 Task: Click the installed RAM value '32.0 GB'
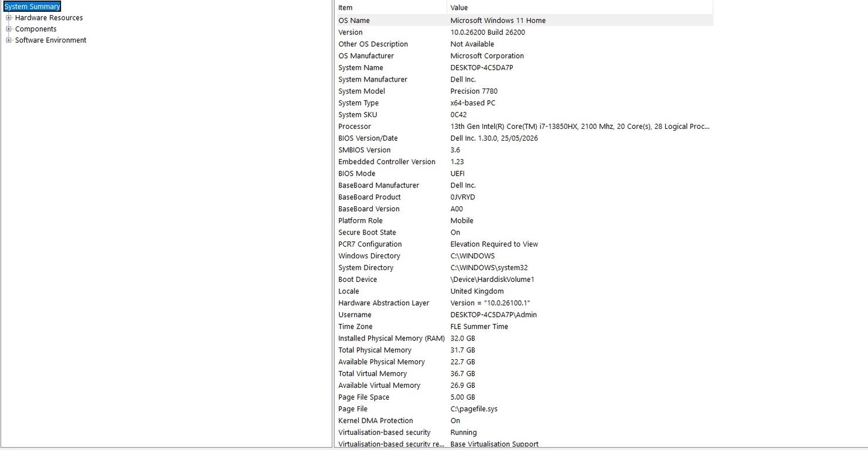pos(463,337)
